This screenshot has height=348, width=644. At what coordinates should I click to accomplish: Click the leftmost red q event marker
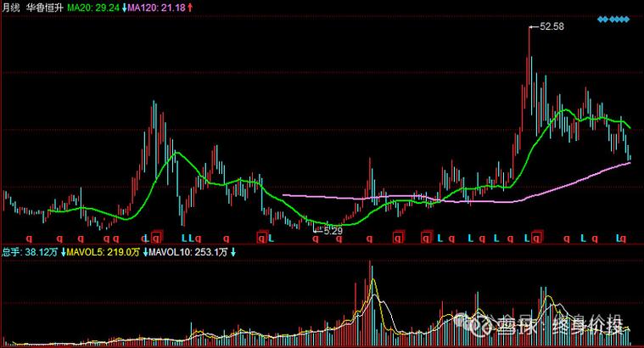pyautogui.click(x=29, y=239)
